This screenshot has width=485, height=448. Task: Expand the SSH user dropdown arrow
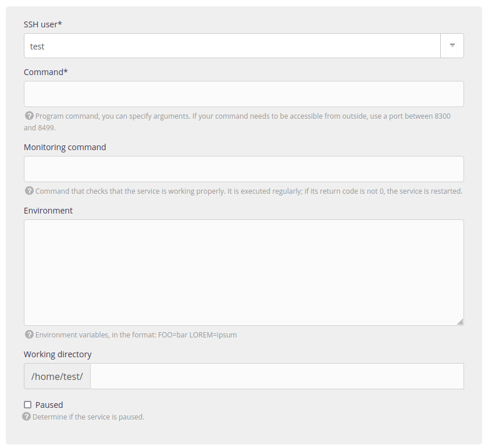point(452,46)
